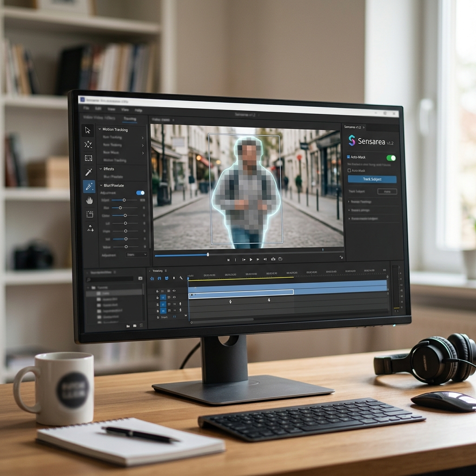The width and height of the screenshot is (476, 476).
Task: Solo the first audio track with S button
Action: (158, 304)
